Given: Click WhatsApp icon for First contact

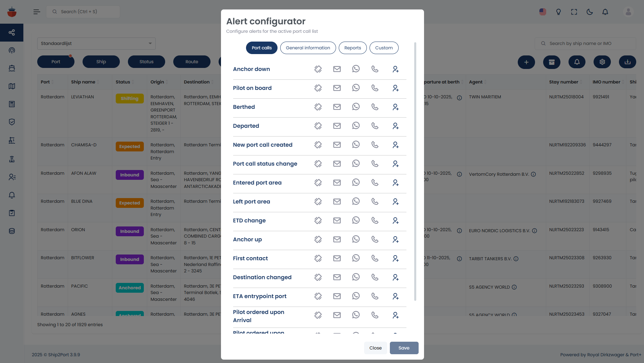Looking at the screenshot, I should pos(356,258).
